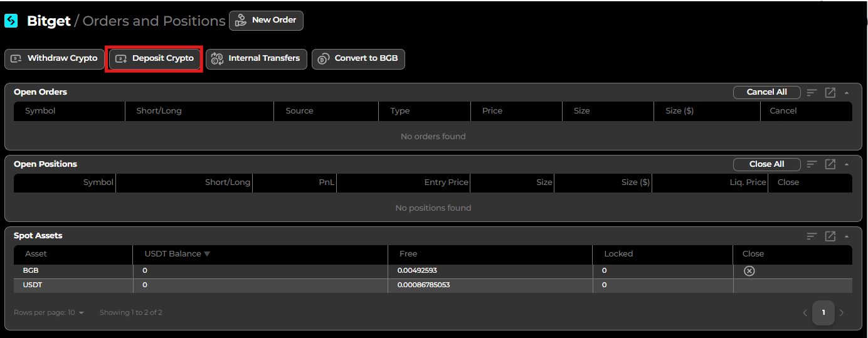Open the filter icon in Open Positions
Screen dimensions: 868x338
click(x=812, y=164)
